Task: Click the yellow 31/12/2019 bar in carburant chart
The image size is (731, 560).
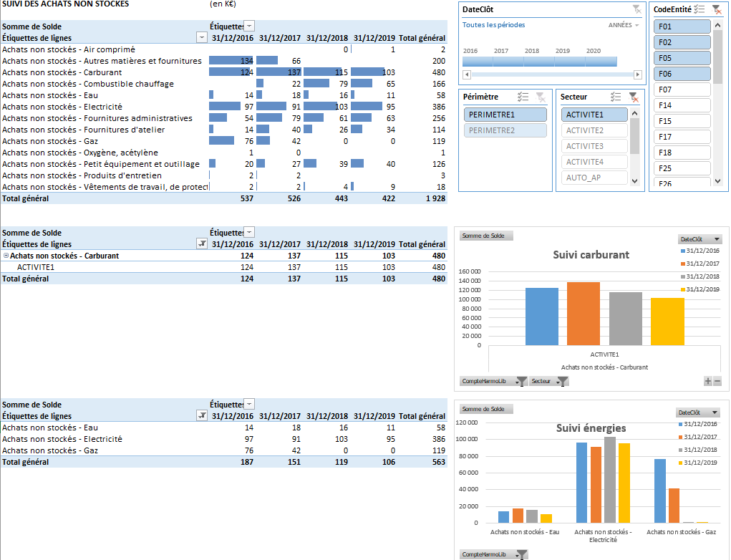Action: pyautogui.click(x=667, y=322)
